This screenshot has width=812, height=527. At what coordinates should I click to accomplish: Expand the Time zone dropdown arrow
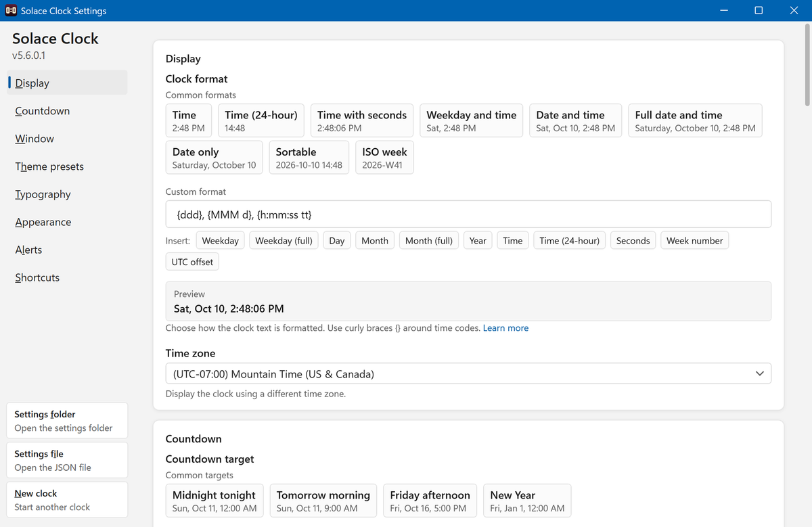coord(759,373)
